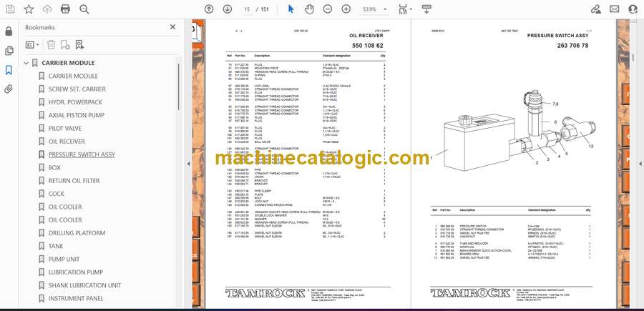Viewport: 644px width, 311px height.
Task: Collapse left pane with arrow handle
Action: tap(188, 164)
